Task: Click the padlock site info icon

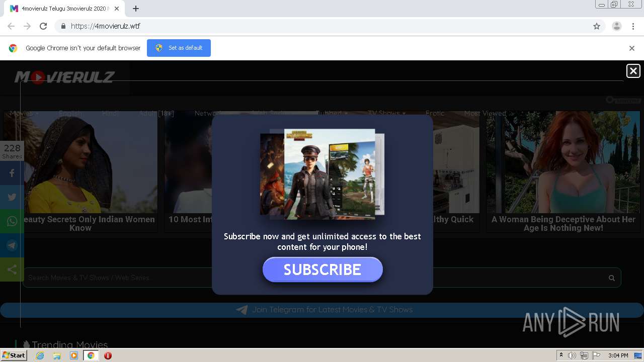Action: [63, 26]
